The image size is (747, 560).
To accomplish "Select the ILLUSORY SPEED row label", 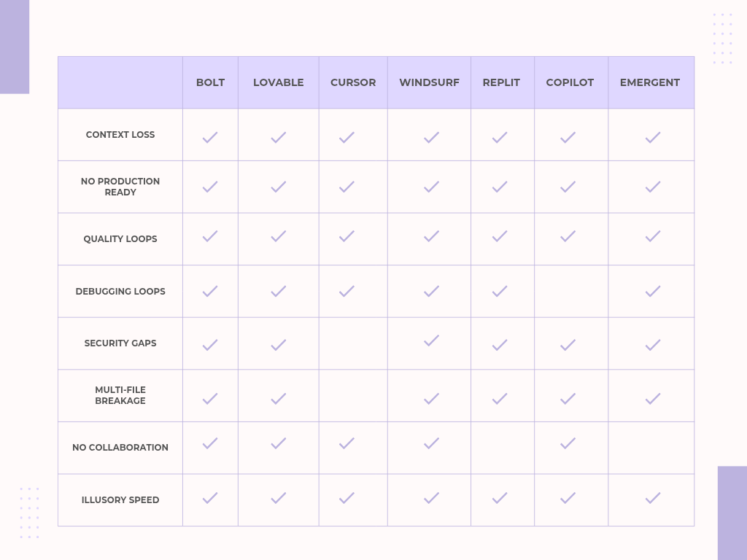I will tap(120, 500).
